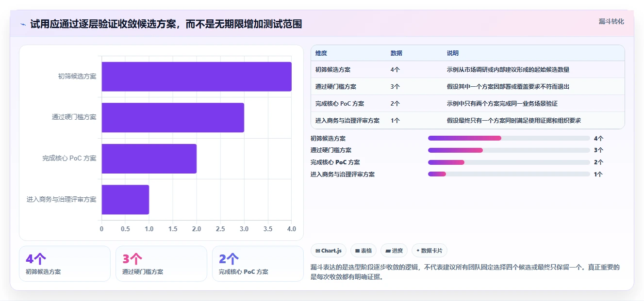Click the 通过硬门槛方案 bar in the chart
This screenshot has height=301, width=644.
[173, 117]
